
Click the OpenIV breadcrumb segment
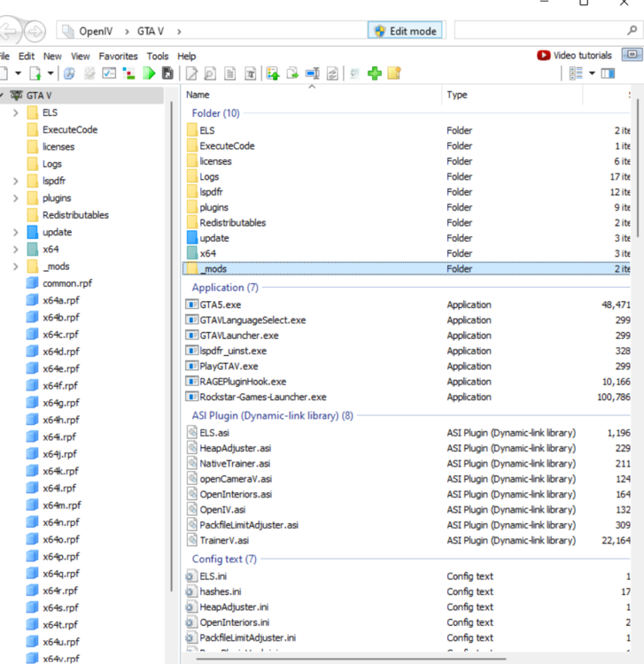coord(96,31)
